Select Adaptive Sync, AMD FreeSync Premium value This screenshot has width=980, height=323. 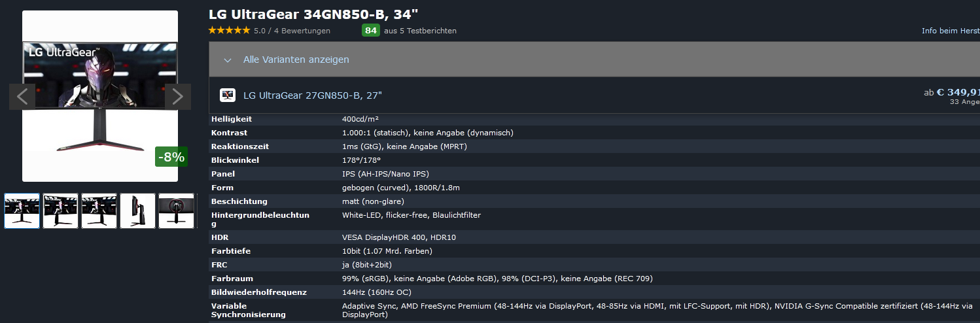click(x=657, y=310)
